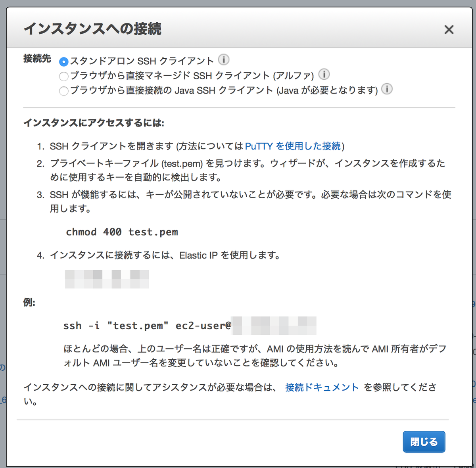Open info icon beside Java SSH クライアント option
This screenshot has width=476, height=468.
click(x=387, y=89)
